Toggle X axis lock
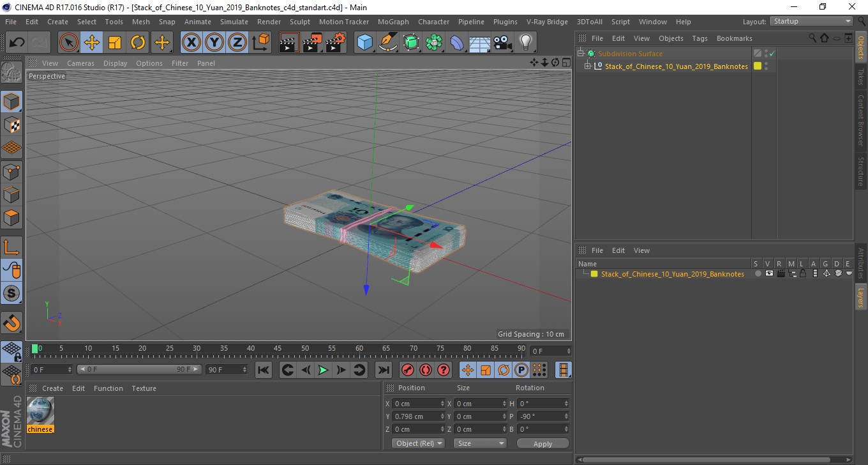The image size is (868, 465). tap(191, 43)
